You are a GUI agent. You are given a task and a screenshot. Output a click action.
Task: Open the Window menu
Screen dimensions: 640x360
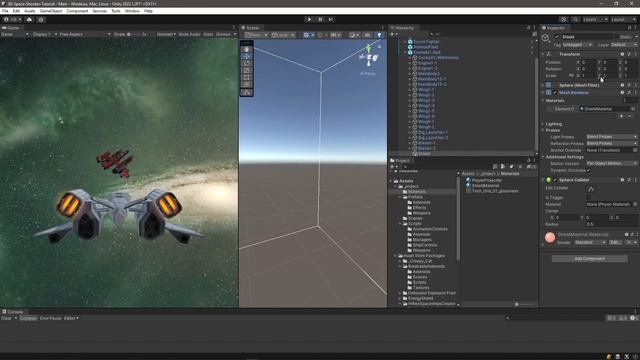click(x=132, y=11)
